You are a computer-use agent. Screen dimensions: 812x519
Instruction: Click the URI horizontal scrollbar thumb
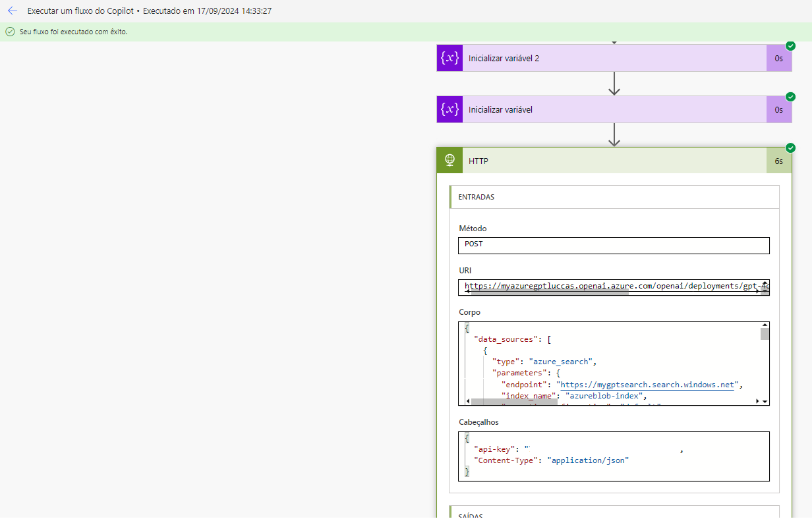click(550, 292)
